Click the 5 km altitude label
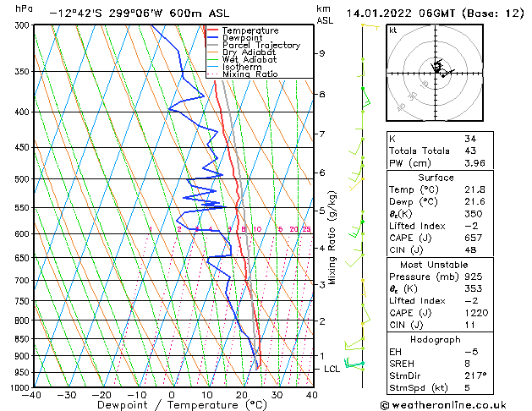532x411 pixels. click(321, 211)
